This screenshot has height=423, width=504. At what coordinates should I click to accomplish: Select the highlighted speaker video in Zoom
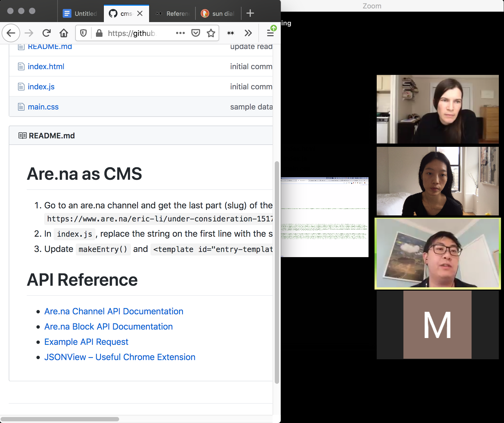(x=437, y=253)
